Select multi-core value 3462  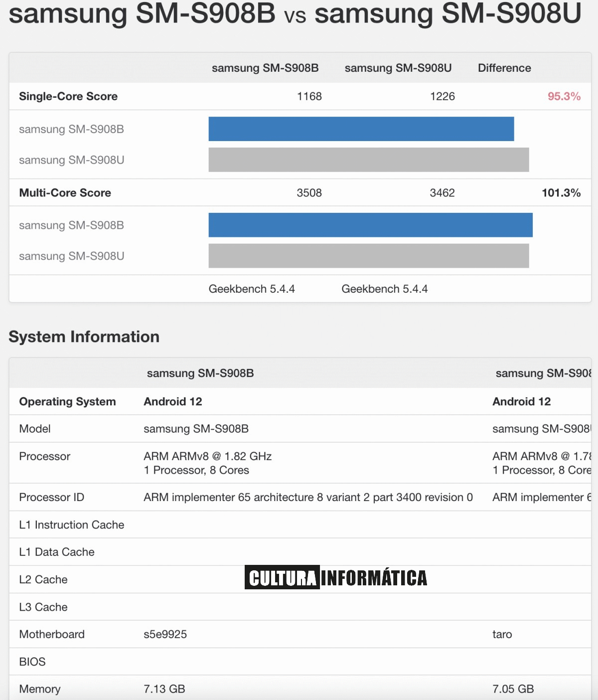[443, 192]
